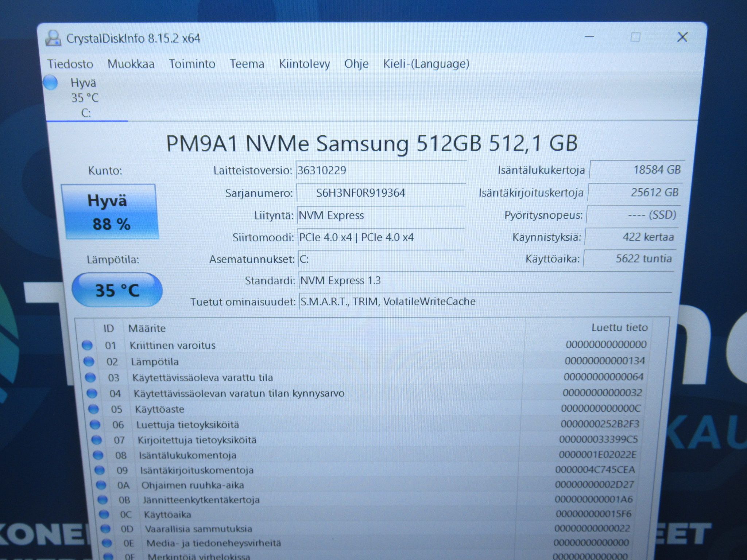Image resolution: width=747 pixels, height=560 pixels.
Task: Click the status dot beside Lämpötila row 02
Action: [x=89, y=361]
